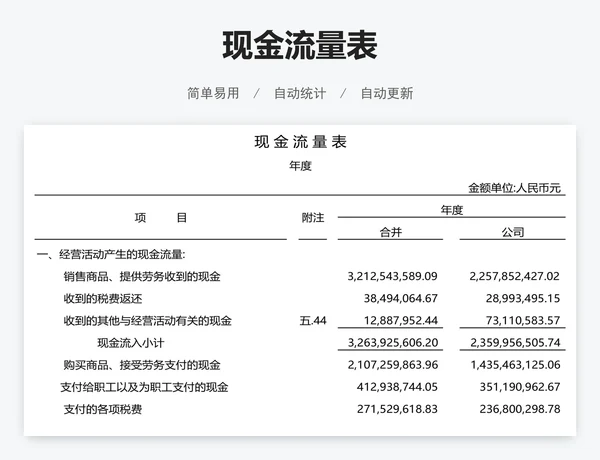The image size is (600, 460).
Task: Select the 简单易用 subtitle text
Action: tap(213, 93)
